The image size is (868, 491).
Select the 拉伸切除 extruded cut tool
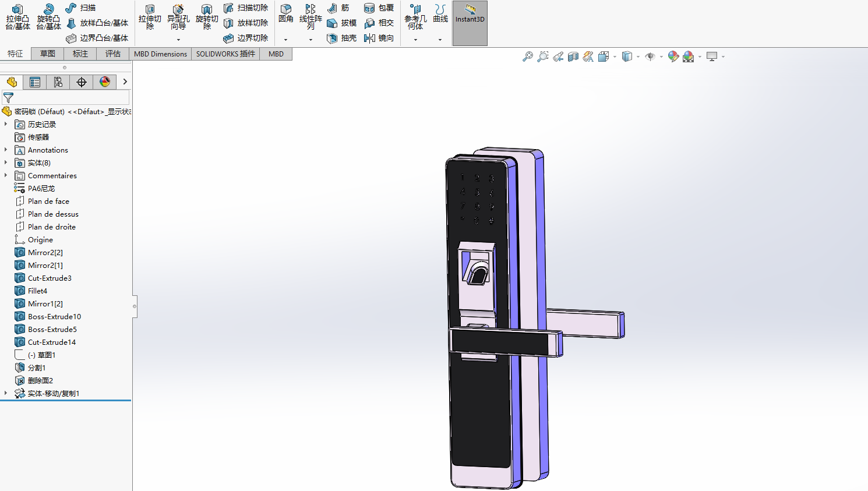pos(150,17)
